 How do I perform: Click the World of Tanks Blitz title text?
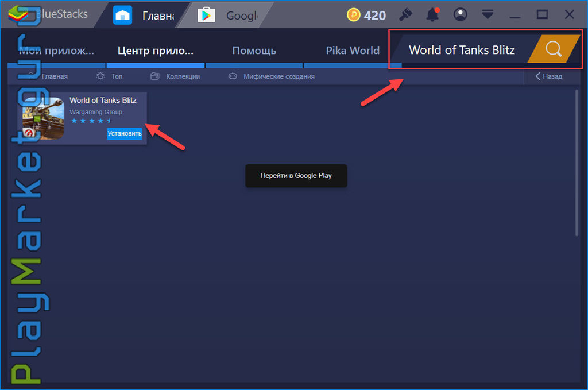[103, 100]
